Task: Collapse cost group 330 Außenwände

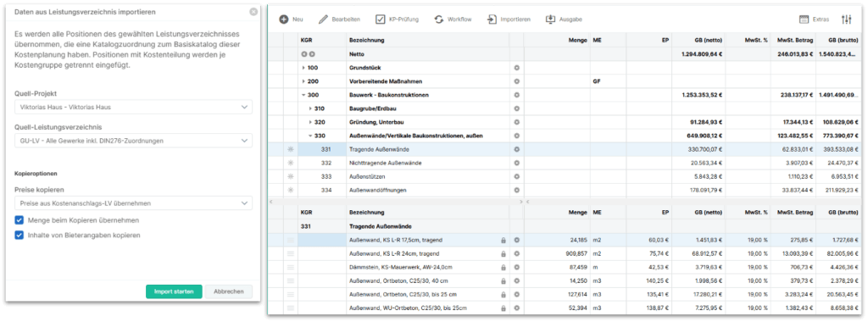Action: pyautogui.click(x=310, y=136)
